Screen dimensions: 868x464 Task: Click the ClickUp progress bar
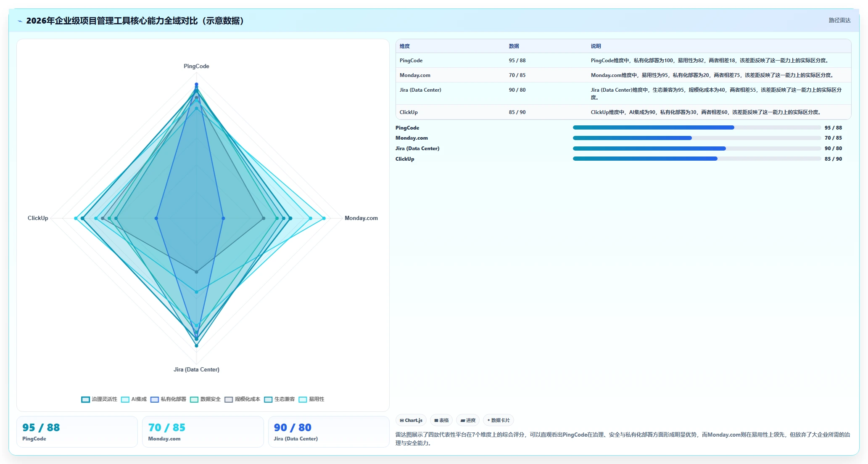[697, 159]
